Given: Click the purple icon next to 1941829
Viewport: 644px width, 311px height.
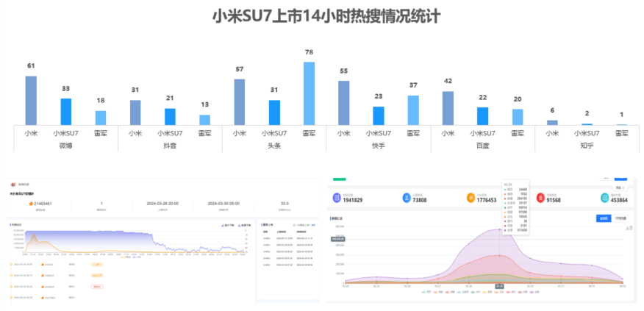Looking at the screenshot, I should pos(337,197).
